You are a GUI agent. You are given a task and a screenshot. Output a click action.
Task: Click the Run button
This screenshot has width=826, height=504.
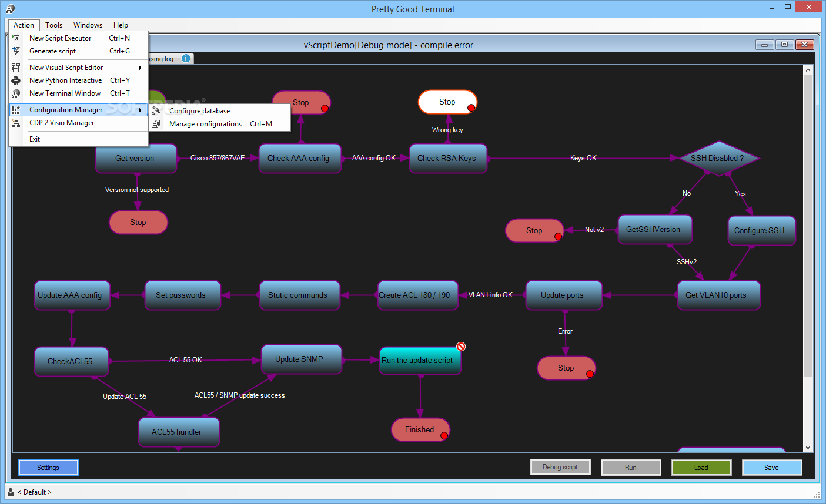coord(631,468)
